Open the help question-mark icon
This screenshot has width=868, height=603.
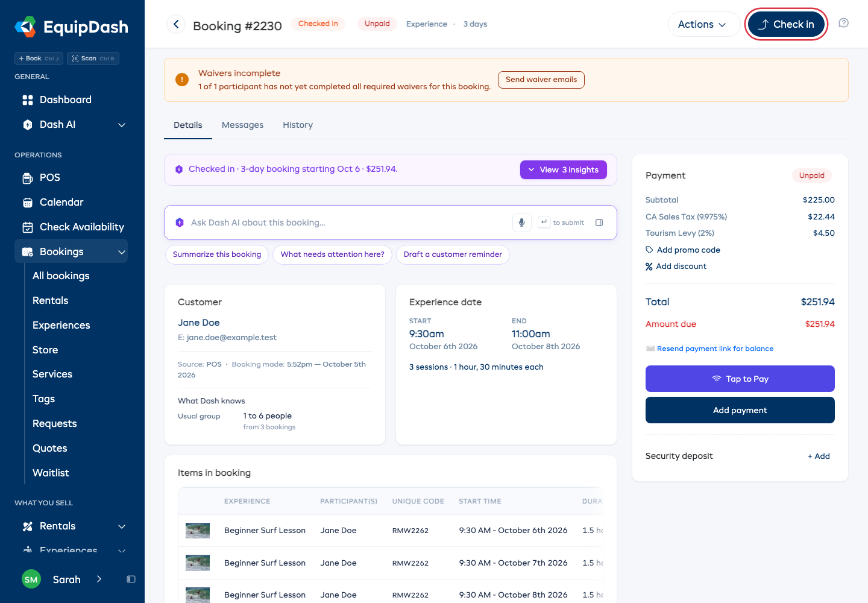[x=844, y=23]
